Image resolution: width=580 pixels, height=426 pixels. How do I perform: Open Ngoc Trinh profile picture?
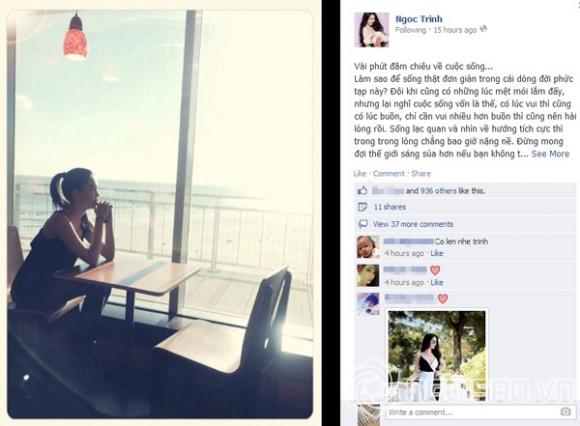[x=371, y=30]
